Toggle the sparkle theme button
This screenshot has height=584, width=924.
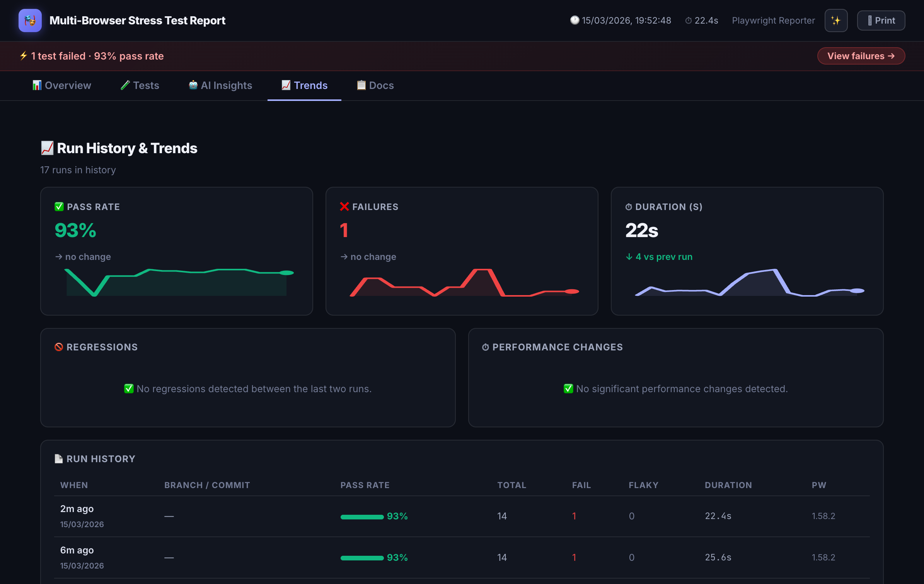tap(836, 20)
